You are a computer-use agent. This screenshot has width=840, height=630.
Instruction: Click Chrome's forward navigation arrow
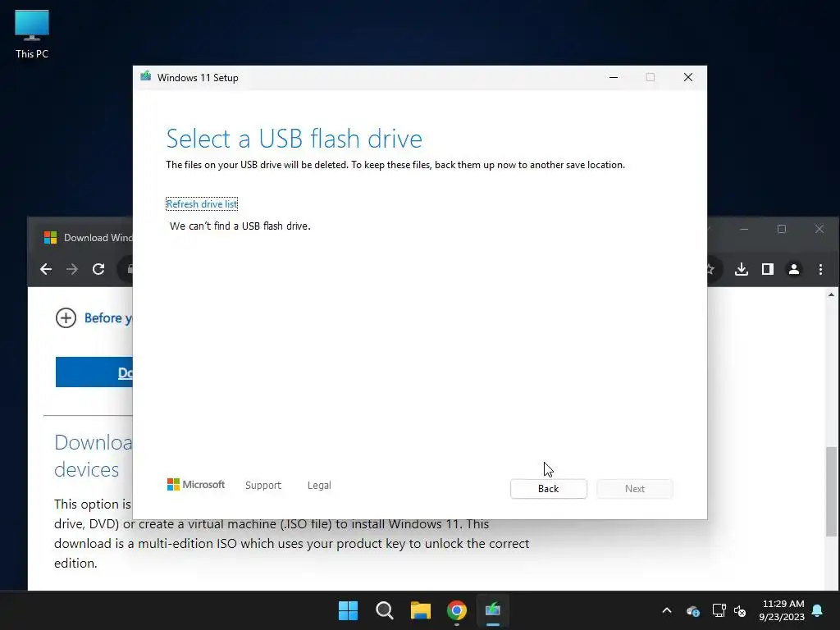pyautogui.click(x=72, y=269)
